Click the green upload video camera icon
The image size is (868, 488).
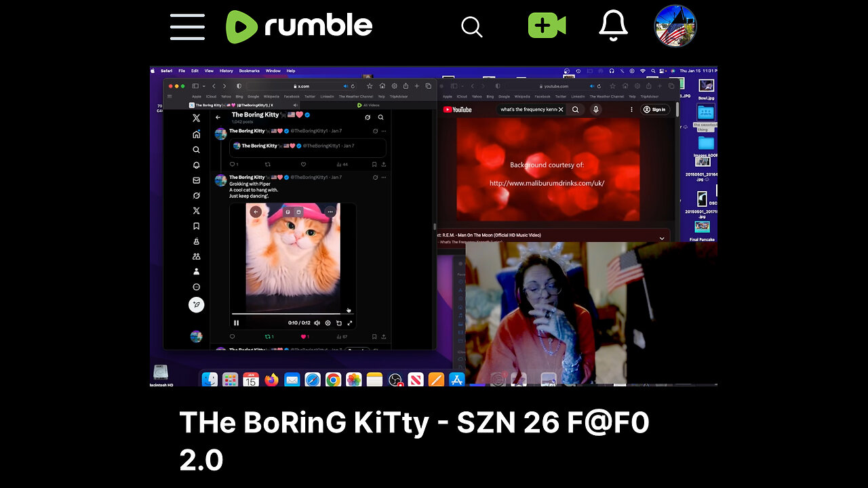[547, 26]
